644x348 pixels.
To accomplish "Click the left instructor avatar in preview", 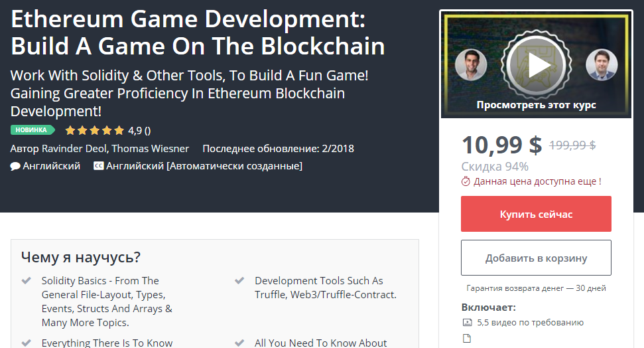I will [472, 65].
